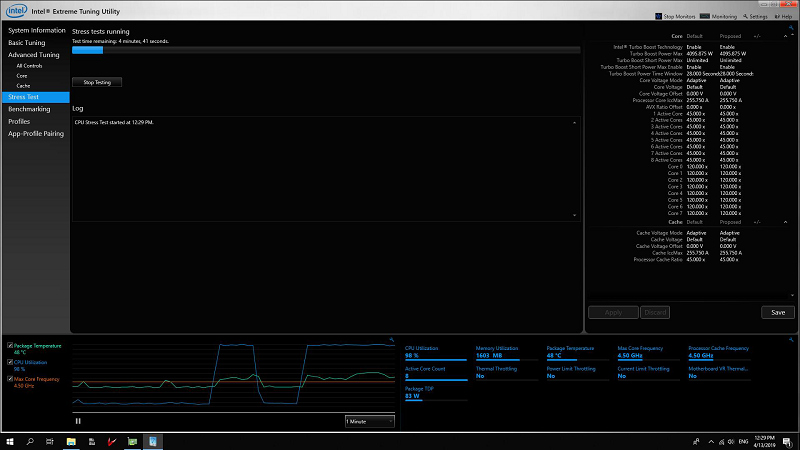Click the Core Voltage Offset row
Screen dimensions: 800x450
coord(687,94)
